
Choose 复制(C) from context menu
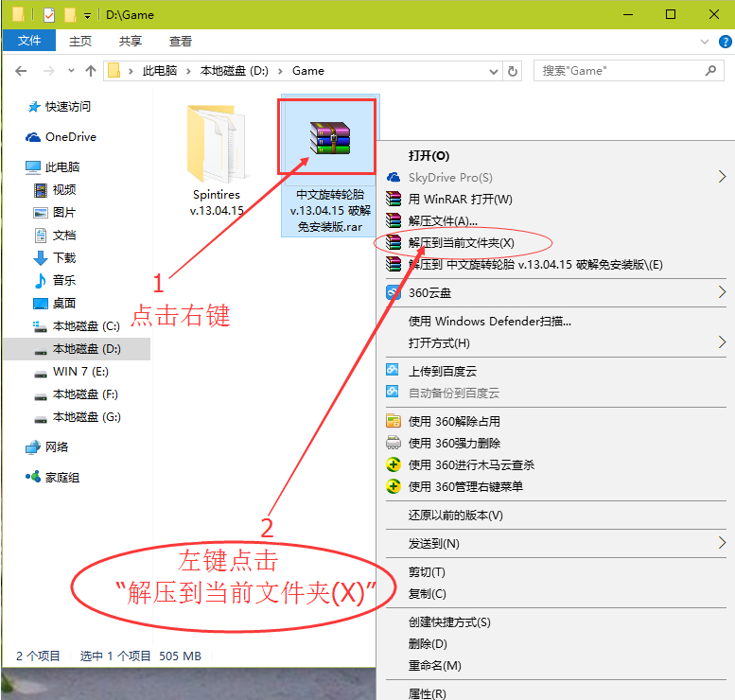[x=556, y=593]
